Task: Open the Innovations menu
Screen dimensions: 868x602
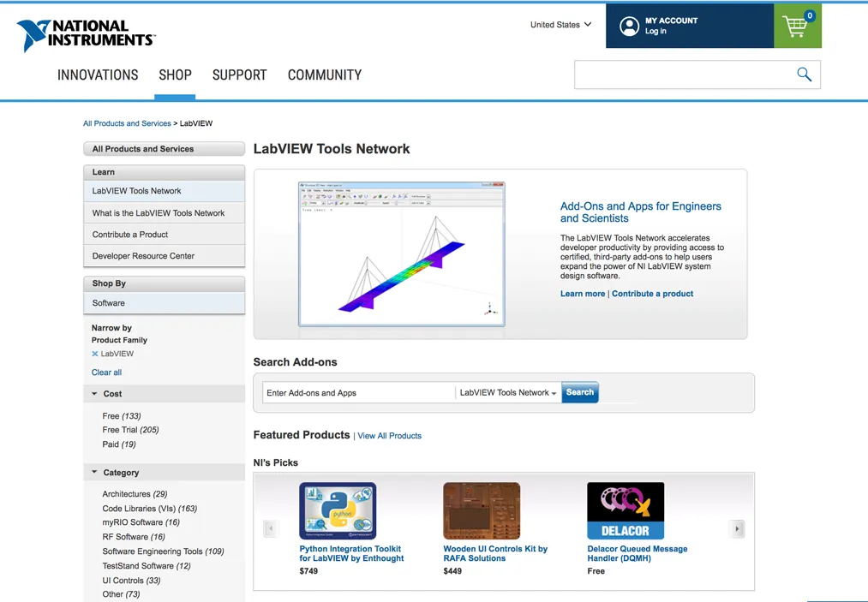Action: 98,75
